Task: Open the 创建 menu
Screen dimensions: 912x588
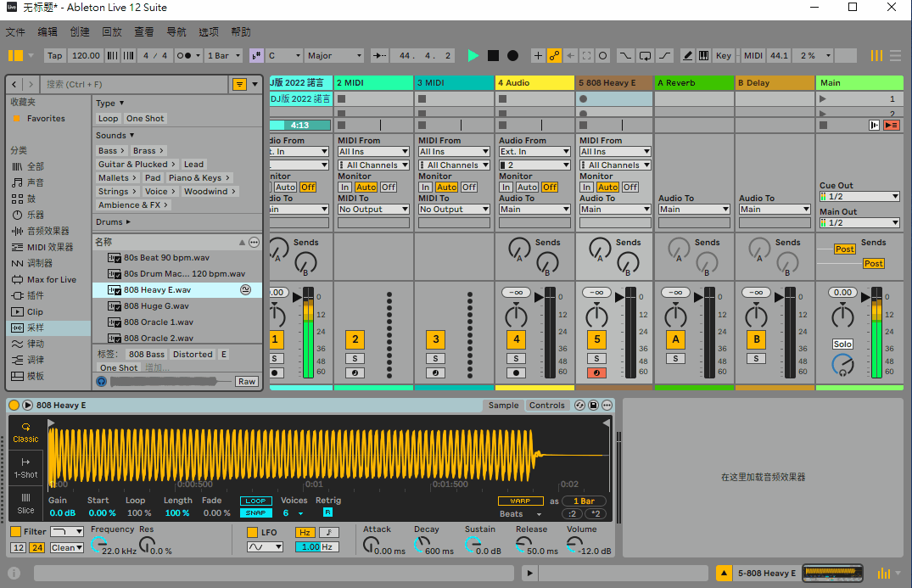Action: coord(80,32)
